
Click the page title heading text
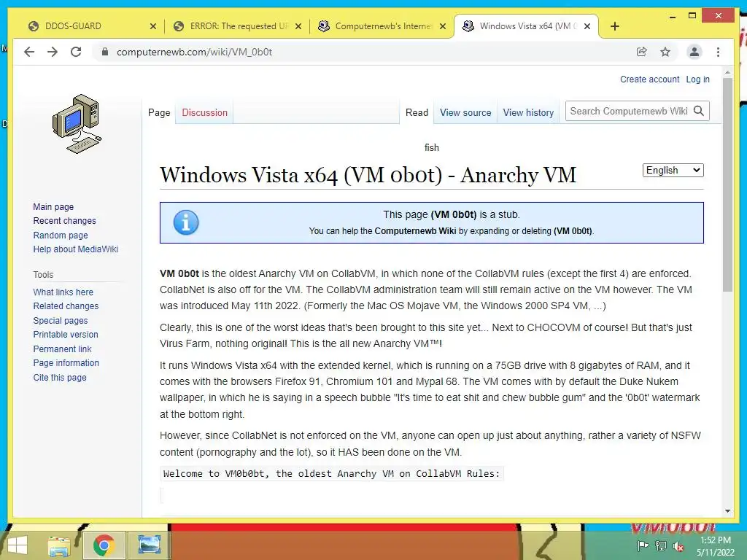[368, 175]
